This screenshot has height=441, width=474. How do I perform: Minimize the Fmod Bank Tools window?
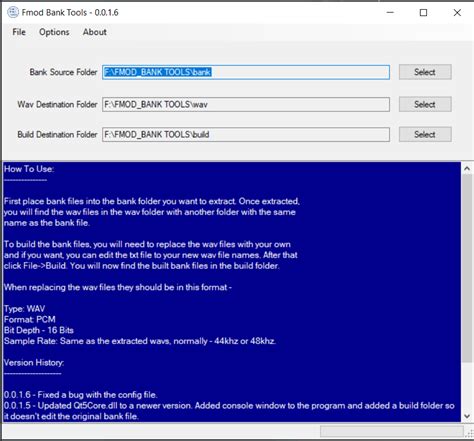(x=390, y=12)
